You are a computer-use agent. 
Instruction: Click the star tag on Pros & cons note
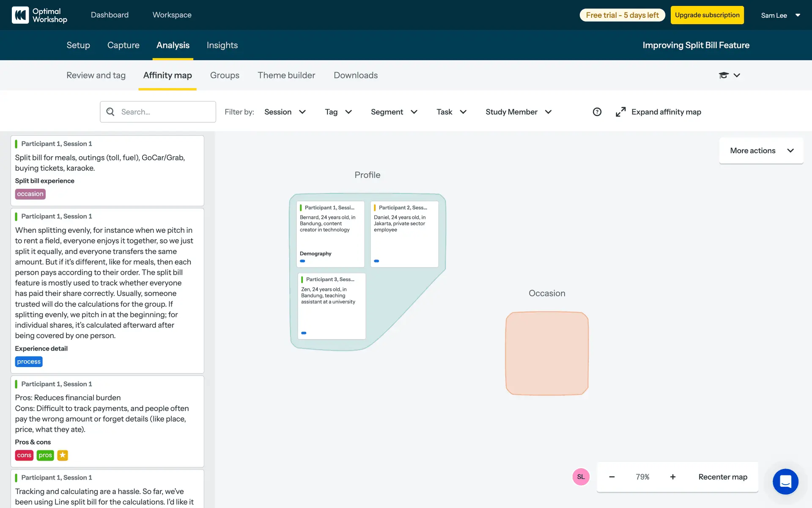tap(63, 455)
